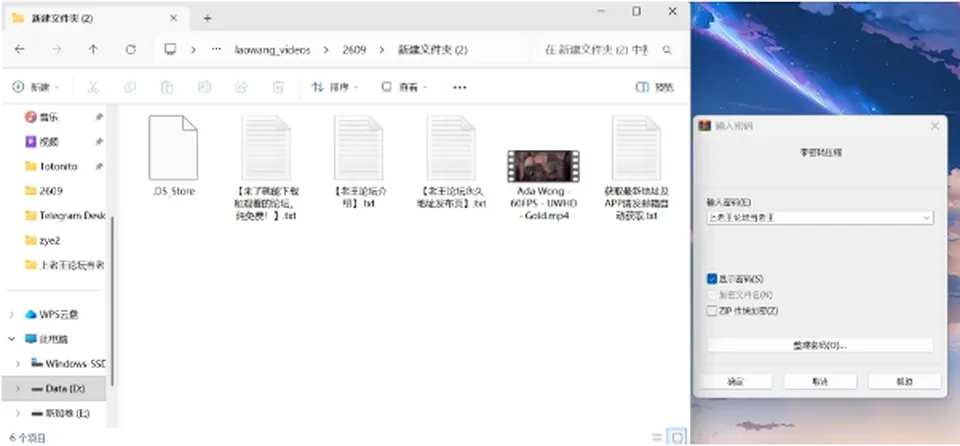960x446 pixels.
Task: Open the Sort dropdown in toolbar
Action: pyautogui.click(x=335, y=88)
